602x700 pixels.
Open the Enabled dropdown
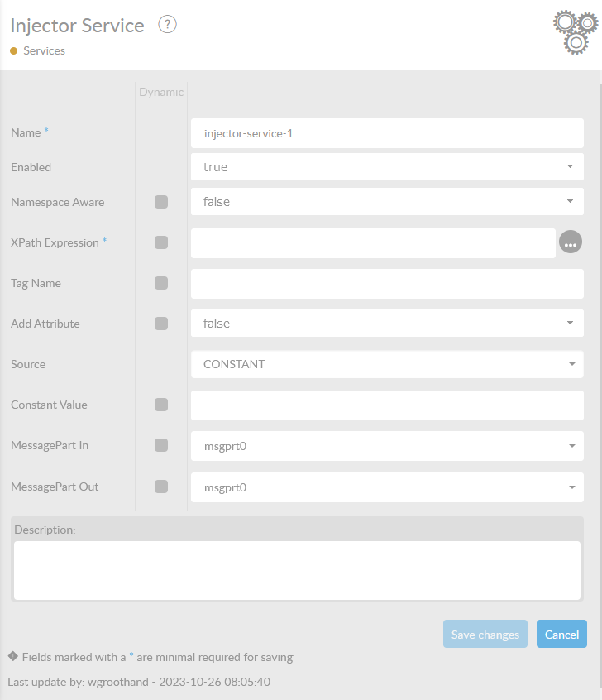(x=387, y=166)
